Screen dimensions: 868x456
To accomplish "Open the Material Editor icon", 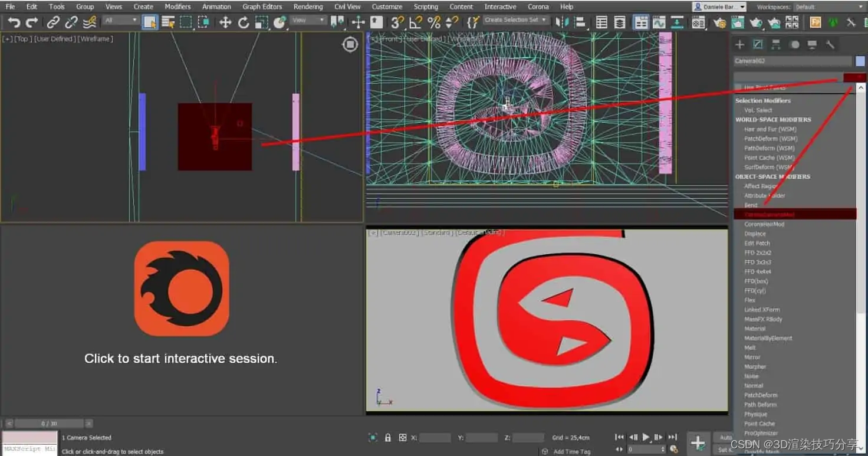I will pyautogui.click(x=699, y=22).
